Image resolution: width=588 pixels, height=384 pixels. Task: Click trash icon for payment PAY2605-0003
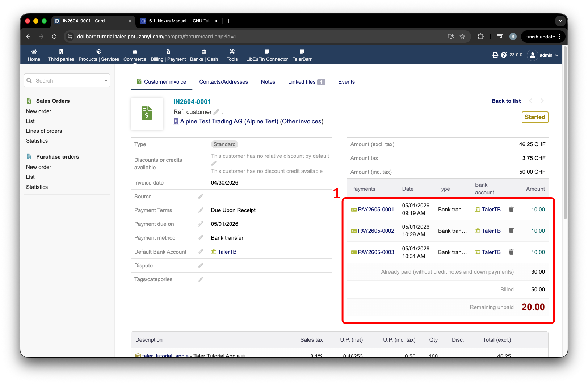[x=511, y=252]
